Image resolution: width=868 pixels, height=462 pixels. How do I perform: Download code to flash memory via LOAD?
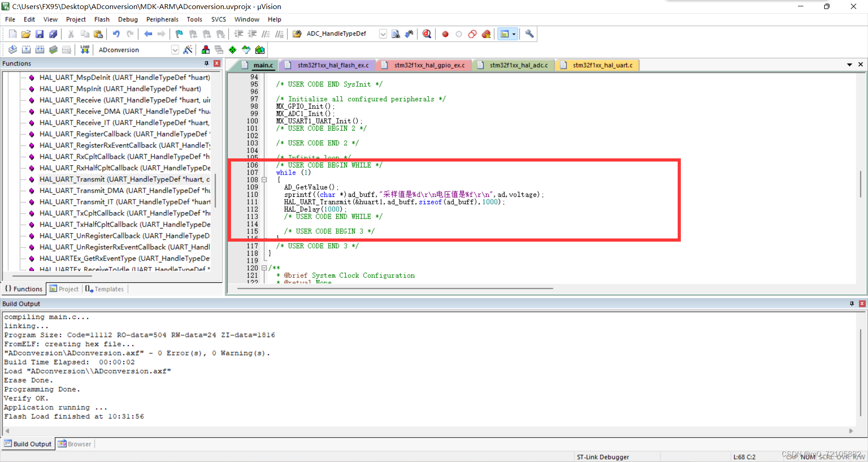click(85, 50)
